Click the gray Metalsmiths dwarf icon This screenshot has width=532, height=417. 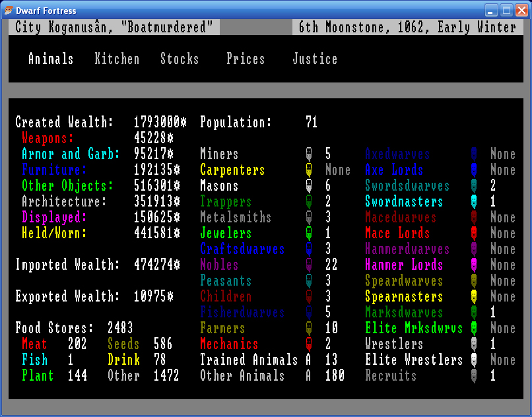[309, 218]
